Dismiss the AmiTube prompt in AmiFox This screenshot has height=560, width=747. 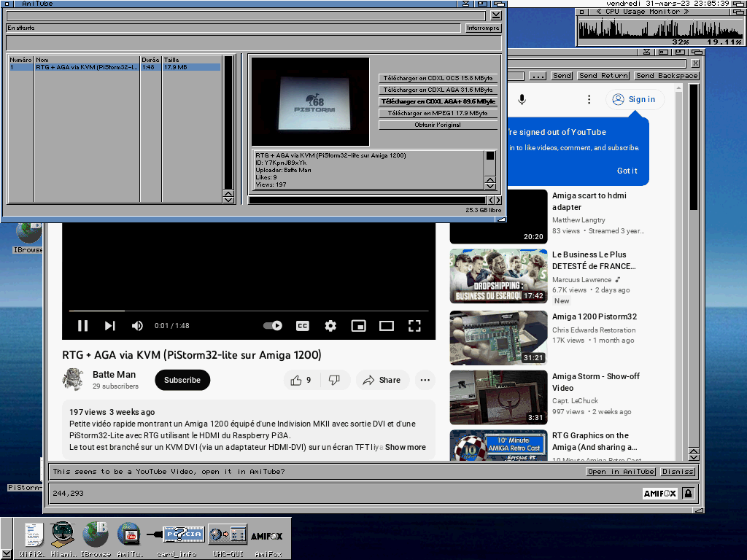tap(678, 472)
